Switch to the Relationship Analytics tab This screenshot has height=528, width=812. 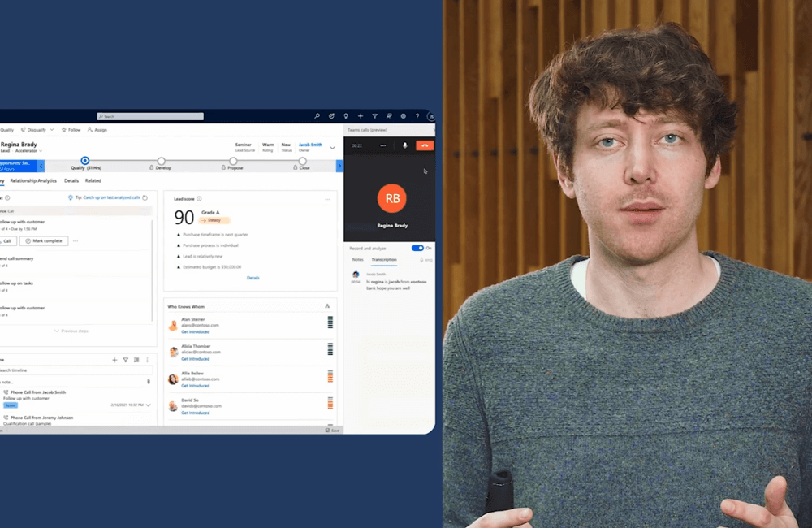33,180
